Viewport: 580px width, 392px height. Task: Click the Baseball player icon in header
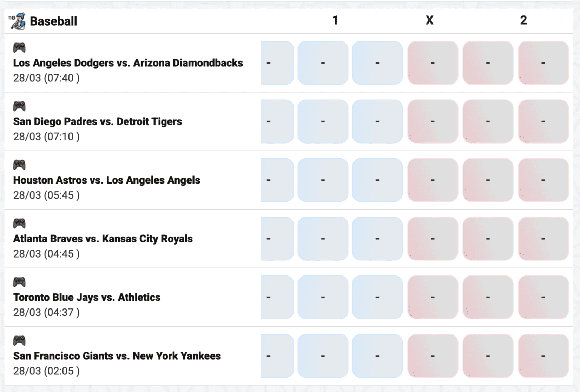pos(17,21)
